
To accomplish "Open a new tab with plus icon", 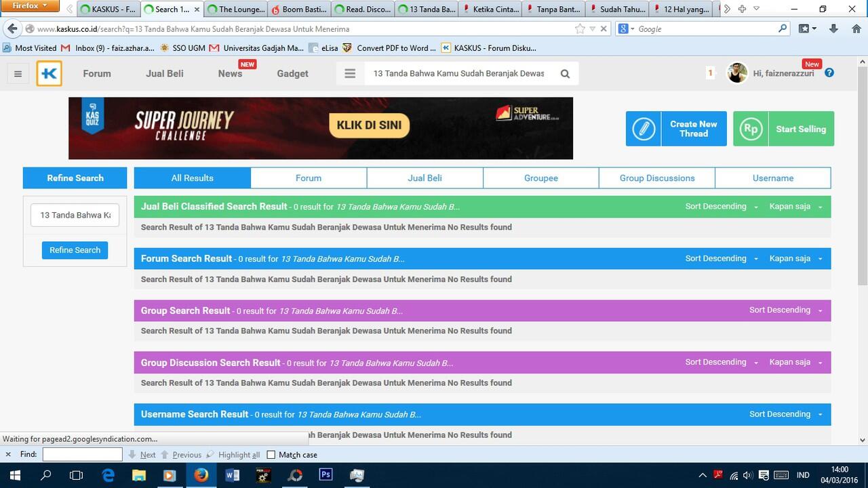I will click(742, 9).
